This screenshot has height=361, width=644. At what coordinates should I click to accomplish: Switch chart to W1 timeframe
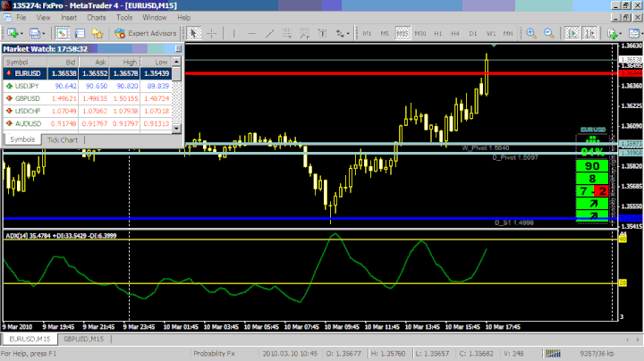[x=491, y=33]
